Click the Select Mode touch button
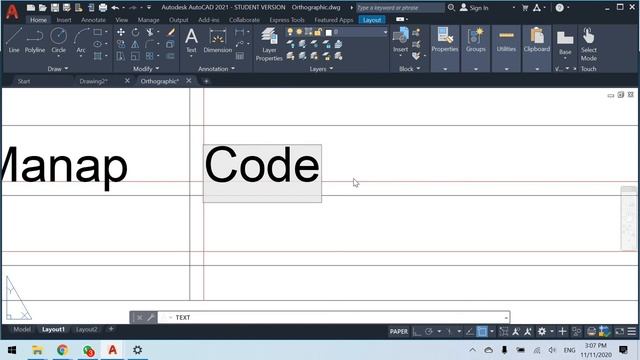 point(589,44)
